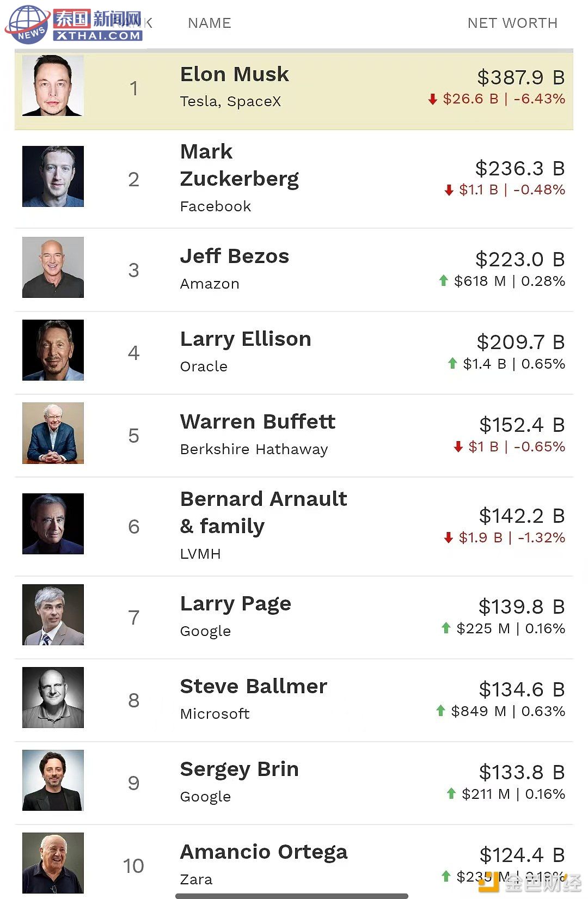Click the red down arrow beside $26.6 B

coord(433,99)
